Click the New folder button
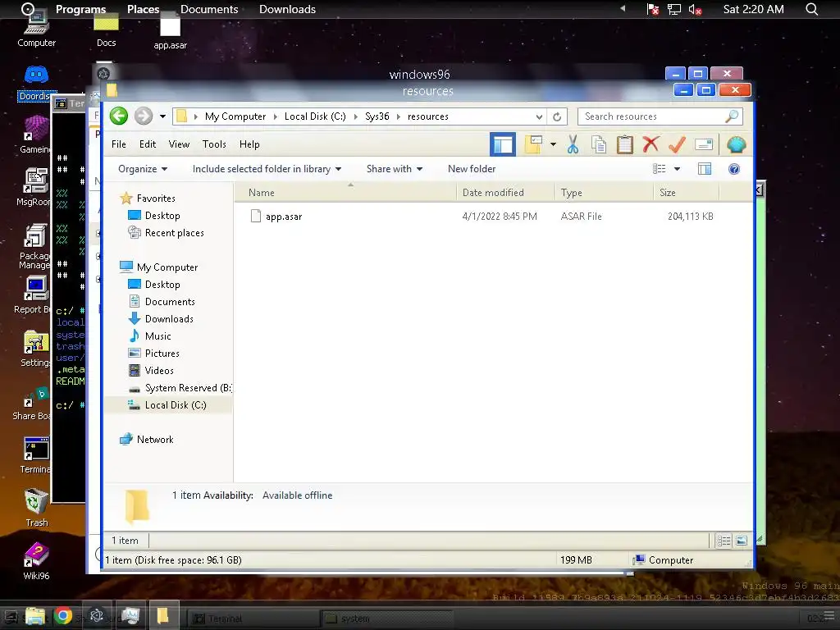Image resolution: width=840 pixels, height=630 pixels. [472, 169]
